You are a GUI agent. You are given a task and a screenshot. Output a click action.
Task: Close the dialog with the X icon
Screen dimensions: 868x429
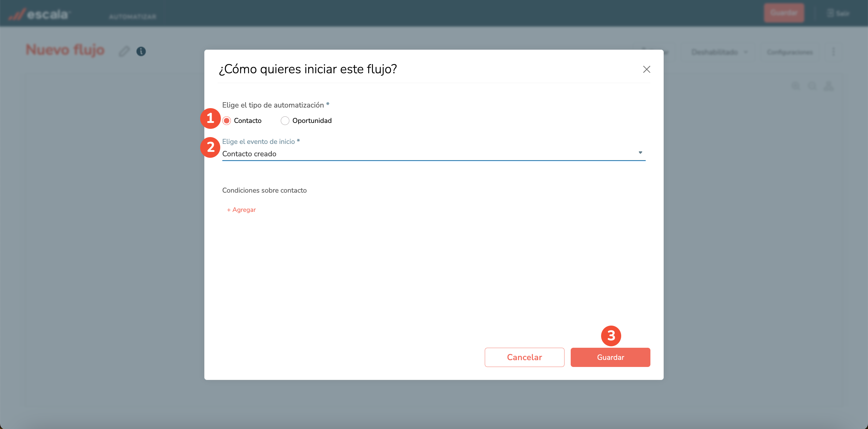tap(646, 69)
